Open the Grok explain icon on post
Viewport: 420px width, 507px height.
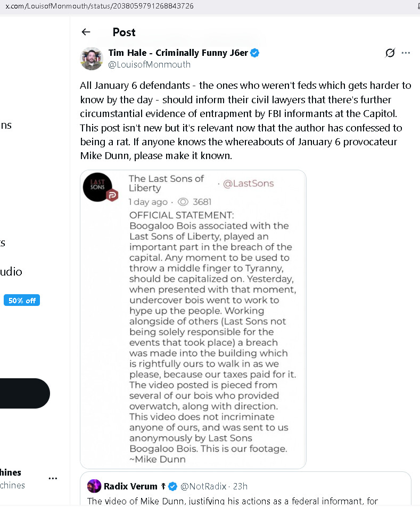pyautogui.click(x=390, y=53)
